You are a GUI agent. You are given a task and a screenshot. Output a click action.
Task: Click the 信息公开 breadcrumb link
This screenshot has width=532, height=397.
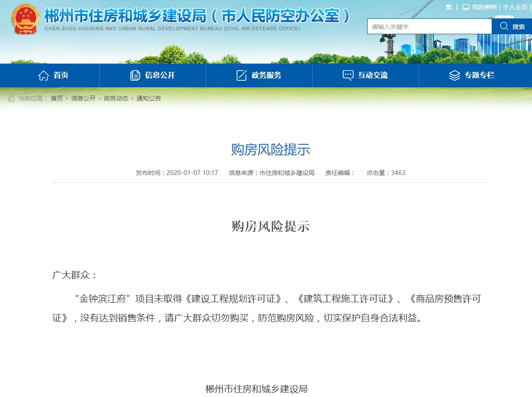pos(83,99)
